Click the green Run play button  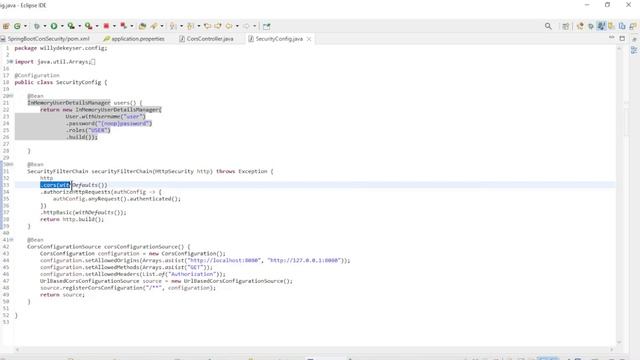click(54, 26)
